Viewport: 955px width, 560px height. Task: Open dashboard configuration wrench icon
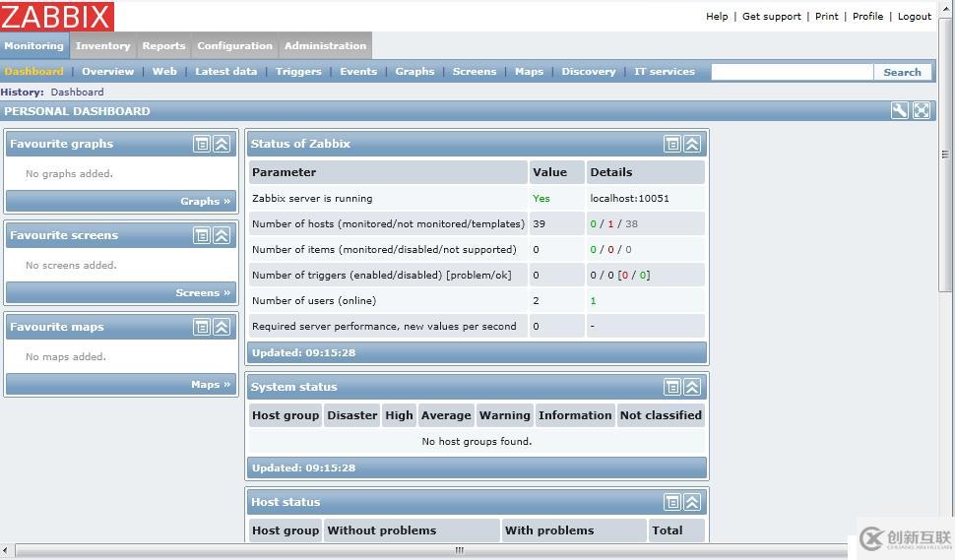[900, 111]
